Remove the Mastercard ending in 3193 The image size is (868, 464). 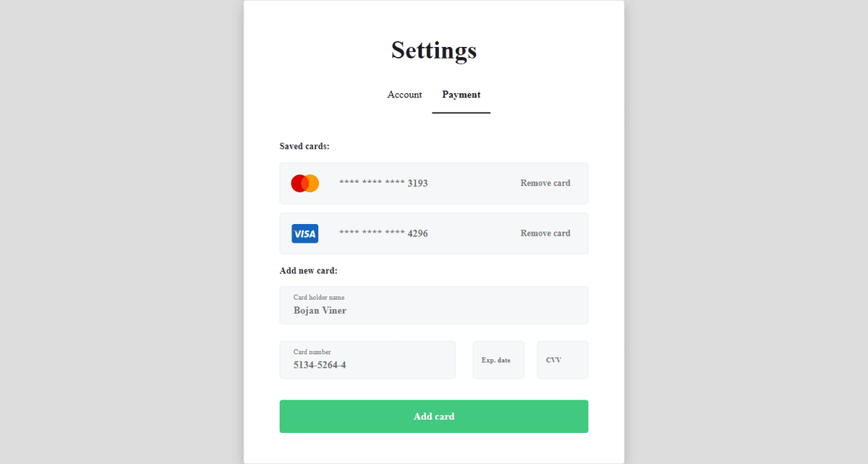545,183
